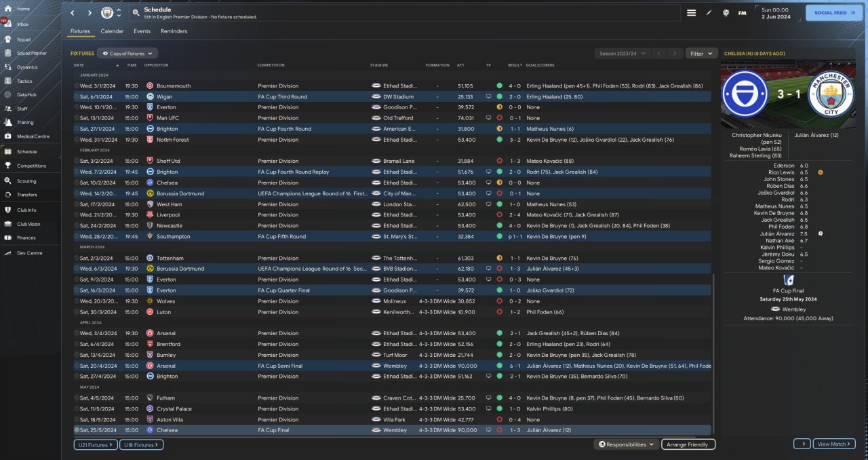This screenshot has height=460, width=868.
Task: Open the Training section
Action: pos(25,123)
